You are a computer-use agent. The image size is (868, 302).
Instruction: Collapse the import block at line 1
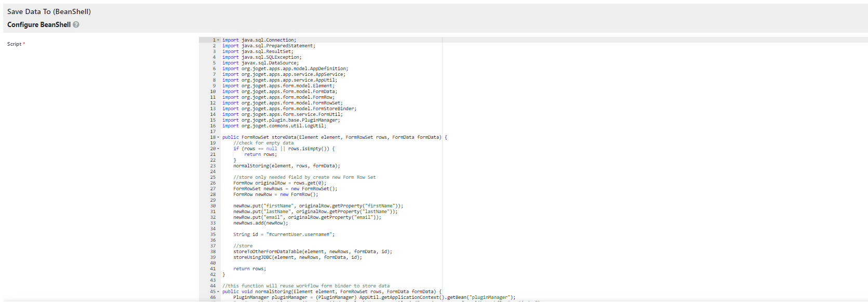(218, 40)
